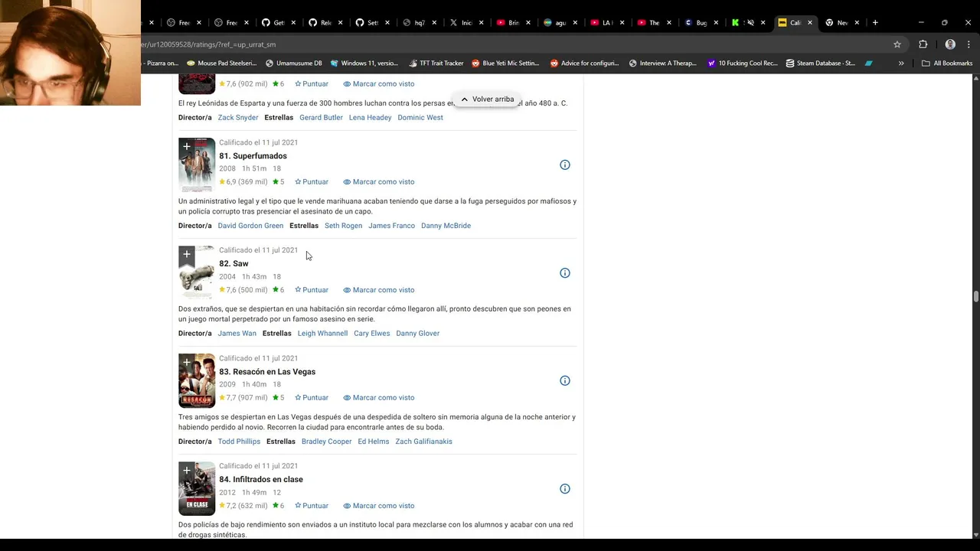Open info icon for Superfumados
This screenshot has width=980, height=551.
565,165
